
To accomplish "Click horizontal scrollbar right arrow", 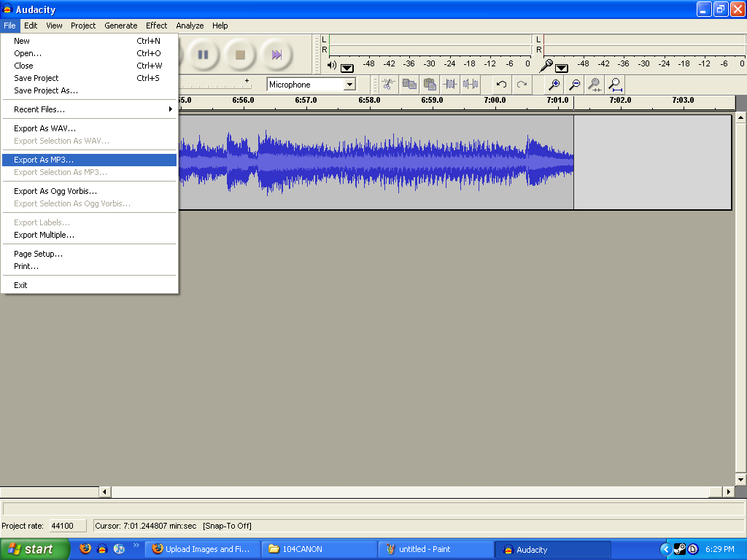I will 729,491.
